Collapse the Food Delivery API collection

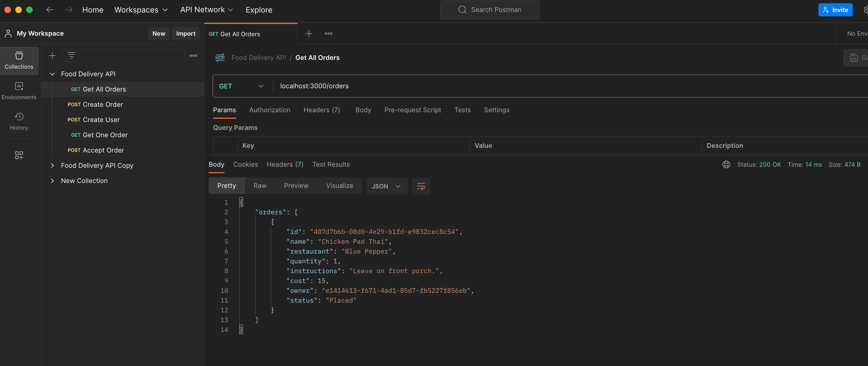point(52,74)
